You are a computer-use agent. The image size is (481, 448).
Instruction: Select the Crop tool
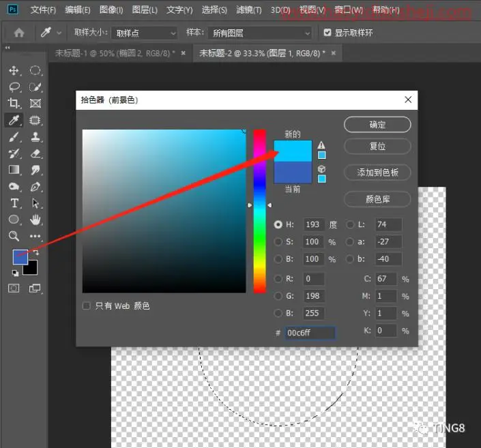pos(14,104)
